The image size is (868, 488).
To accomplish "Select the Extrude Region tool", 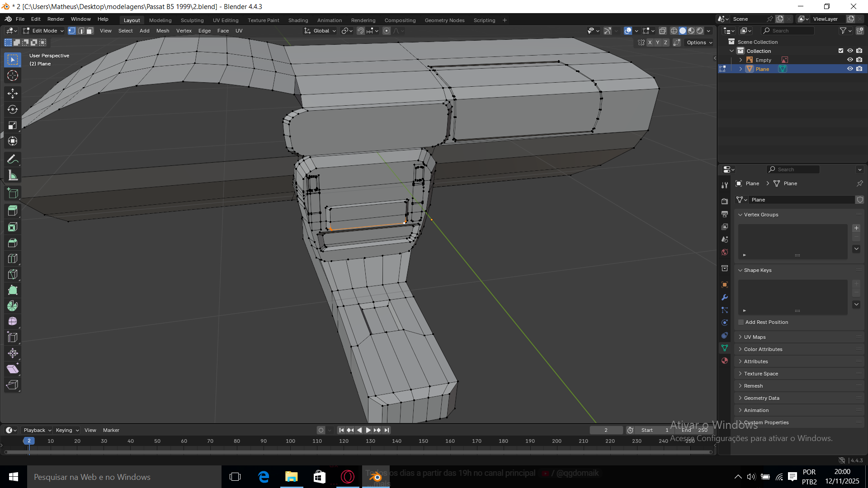I will pyautogui.click(x=13, y=211).
